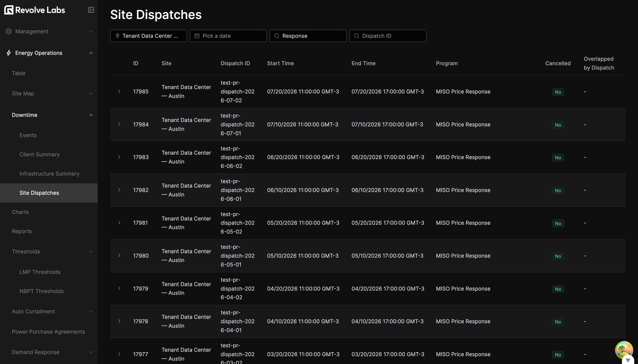
Task: Collapse the Thresholds submenu chevron
Action: point(91,252)
